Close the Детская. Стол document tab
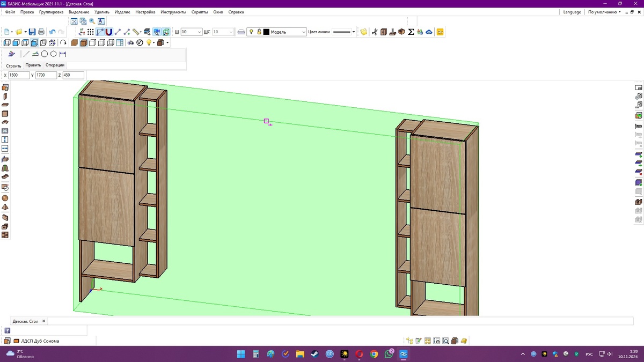 click(x=44, y=321)
